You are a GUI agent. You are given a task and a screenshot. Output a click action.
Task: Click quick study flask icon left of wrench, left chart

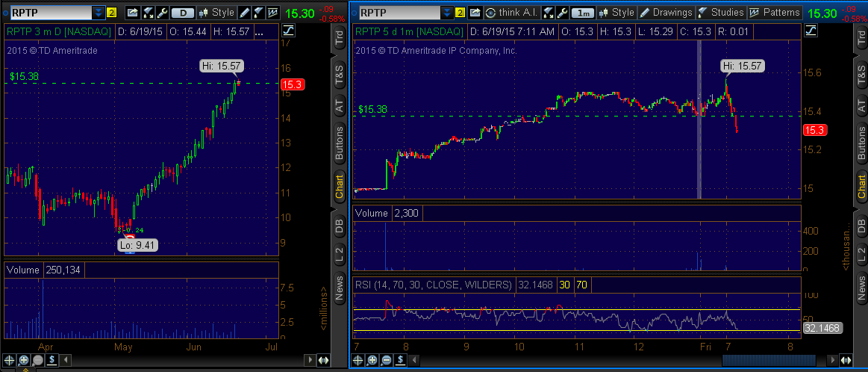(147, 12)
